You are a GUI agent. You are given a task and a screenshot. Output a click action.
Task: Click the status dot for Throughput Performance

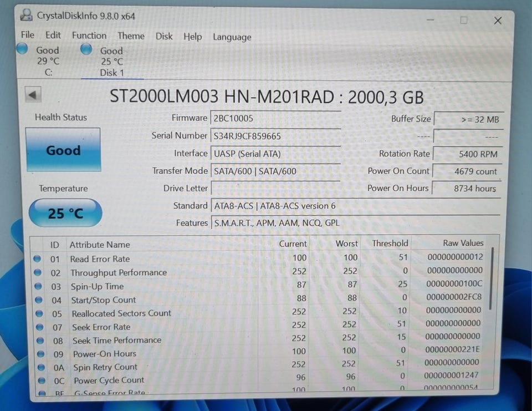click(38, 272)
